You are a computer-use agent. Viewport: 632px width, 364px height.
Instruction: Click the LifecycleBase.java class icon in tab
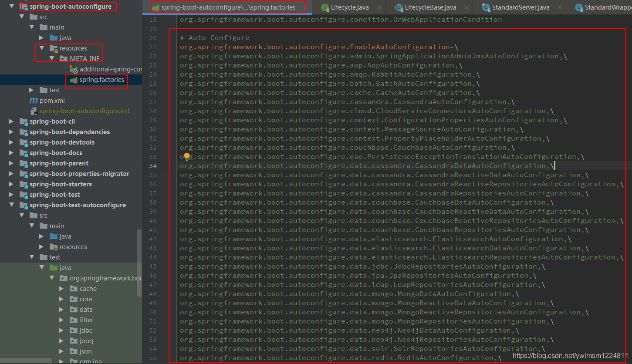click(399, 7)
